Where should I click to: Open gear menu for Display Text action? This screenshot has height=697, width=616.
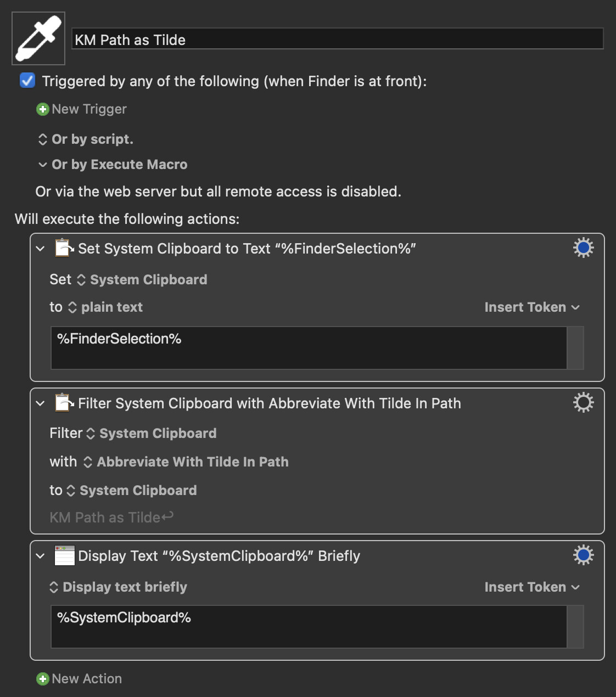[583, 555]
